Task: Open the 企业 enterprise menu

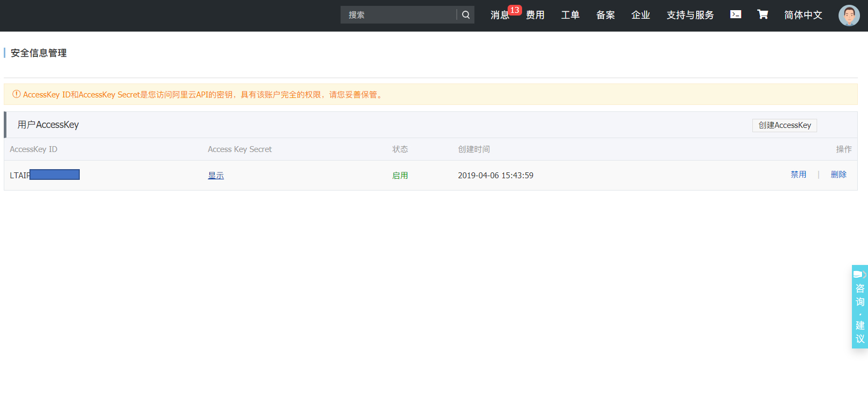Action: pyautogui.click(x=640, y=15)
